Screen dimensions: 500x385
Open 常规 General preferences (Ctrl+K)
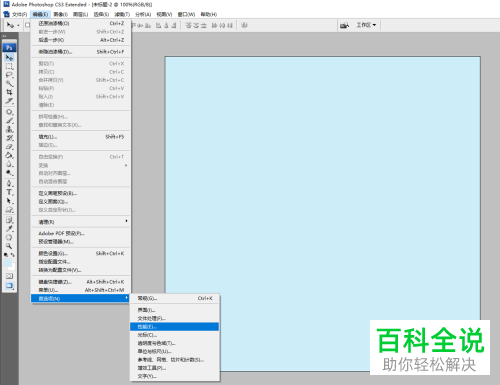click(175, 298)
